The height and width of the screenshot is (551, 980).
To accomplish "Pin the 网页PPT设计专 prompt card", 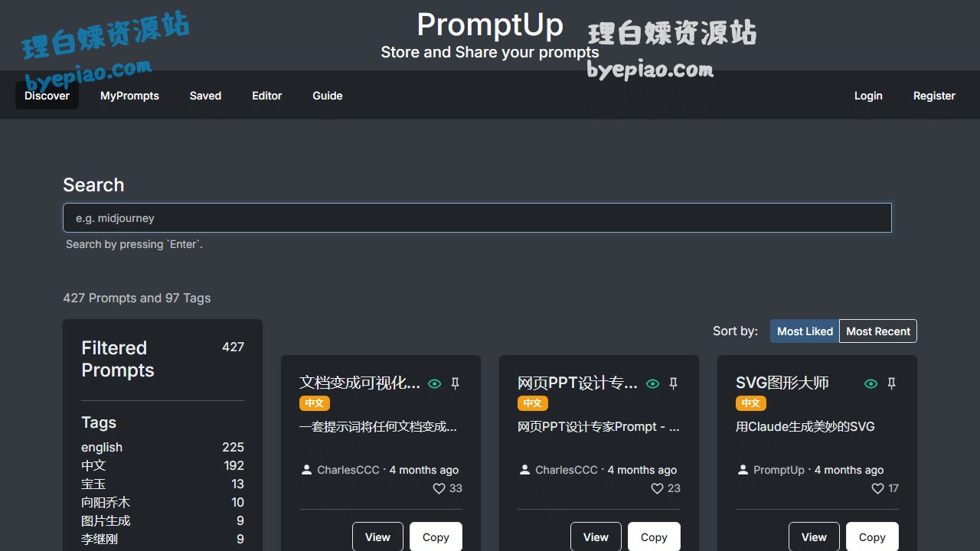I will tap(674, 384).
